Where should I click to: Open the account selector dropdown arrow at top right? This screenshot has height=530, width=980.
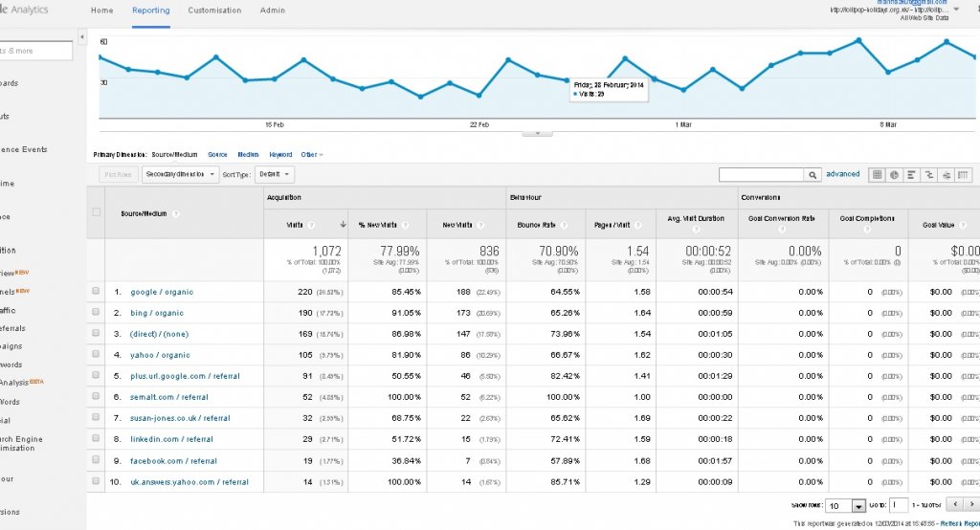point(956,10)
